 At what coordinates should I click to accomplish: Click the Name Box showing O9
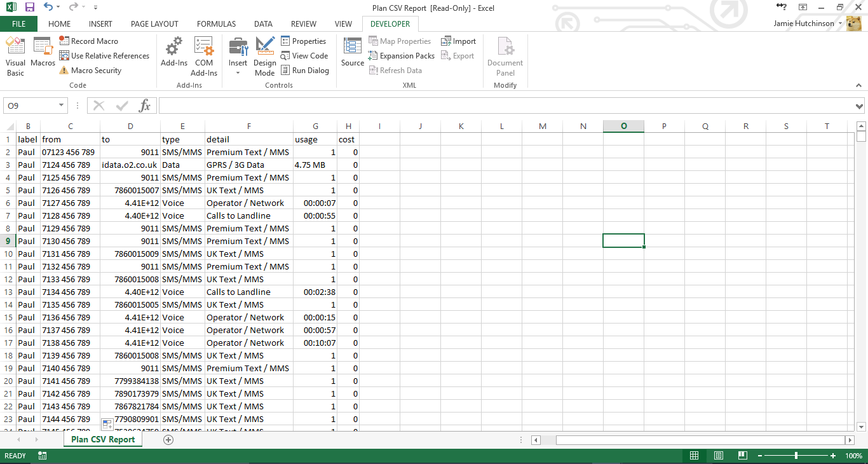[31, 106]
